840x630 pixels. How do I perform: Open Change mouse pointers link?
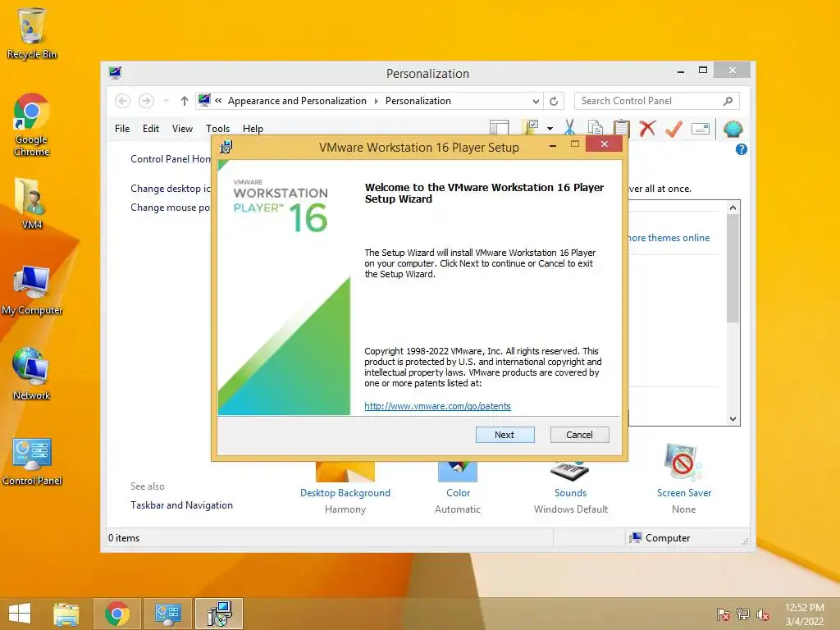[171, 208]
